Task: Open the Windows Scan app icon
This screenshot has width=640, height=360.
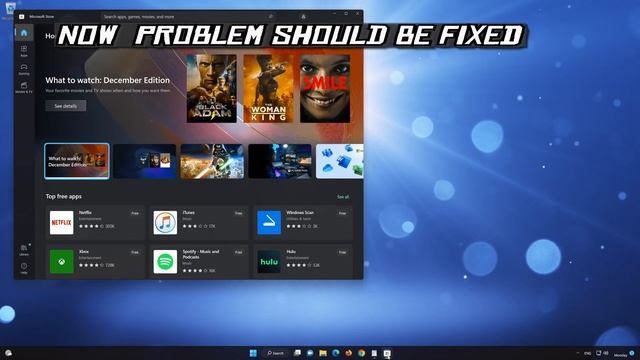Action: [x=269, y=222]
